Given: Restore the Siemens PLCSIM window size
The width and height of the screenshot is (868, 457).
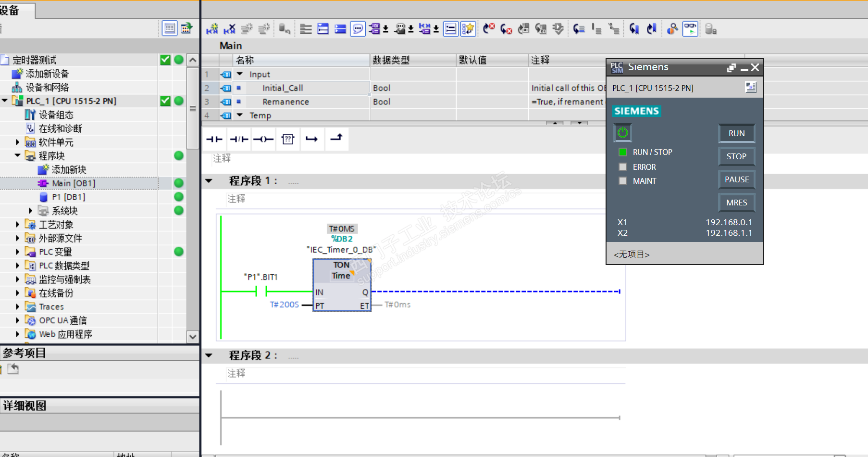Looking at the screenshot, I should [732, 68].
